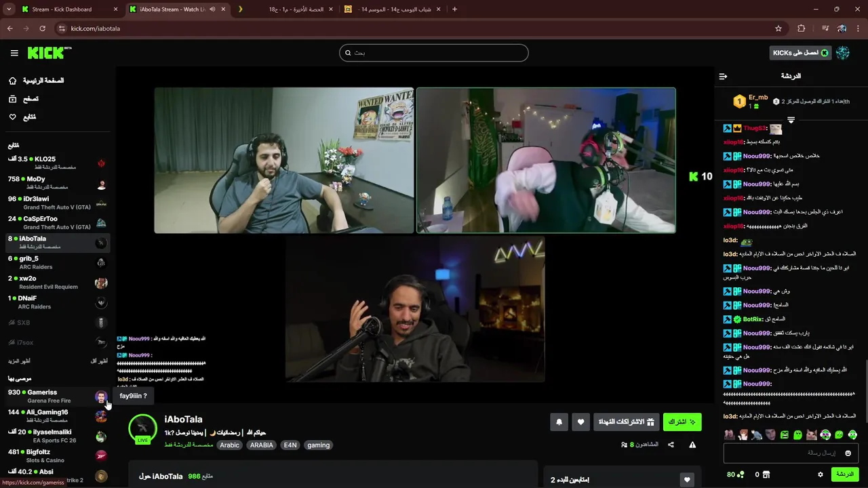This screenshot has width=868, height=488.
Task: Click the viewers count icon
Action: (x=624, y=445)
